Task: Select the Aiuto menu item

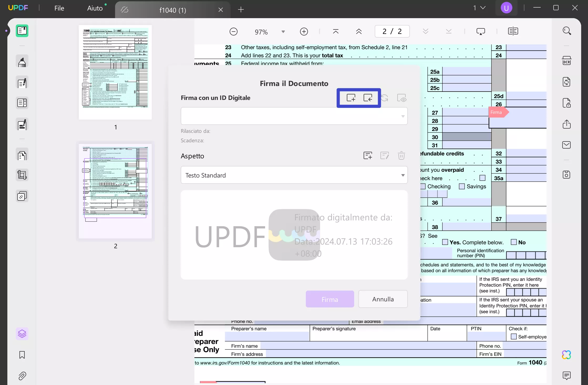Action: click(95, 8)
